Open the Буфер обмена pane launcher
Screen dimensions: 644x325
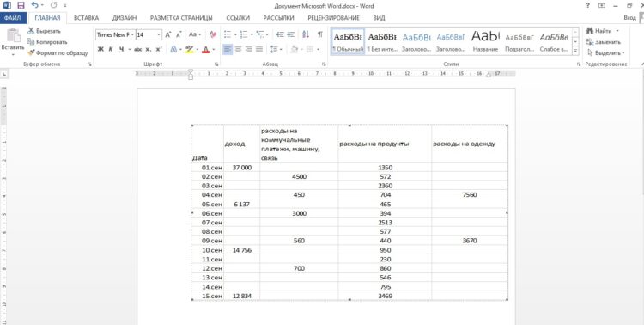[x=89, y=64]
